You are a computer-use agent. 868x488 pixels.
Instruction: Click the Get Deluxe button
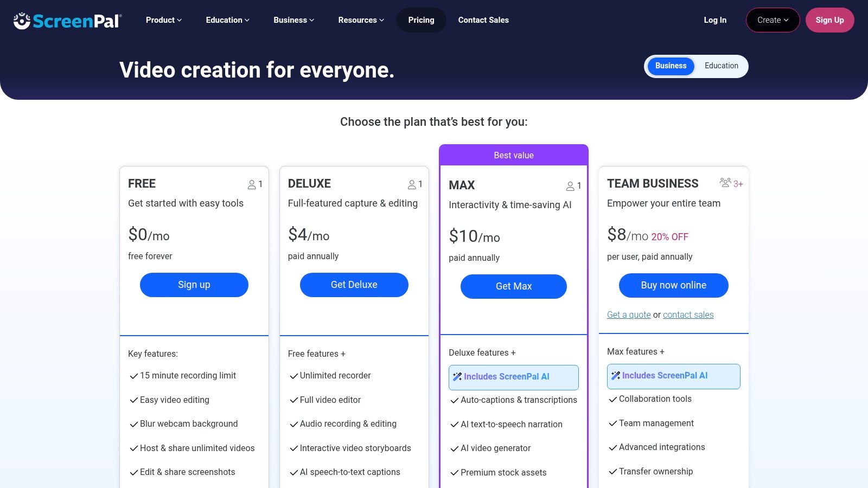tap(354, 285)
